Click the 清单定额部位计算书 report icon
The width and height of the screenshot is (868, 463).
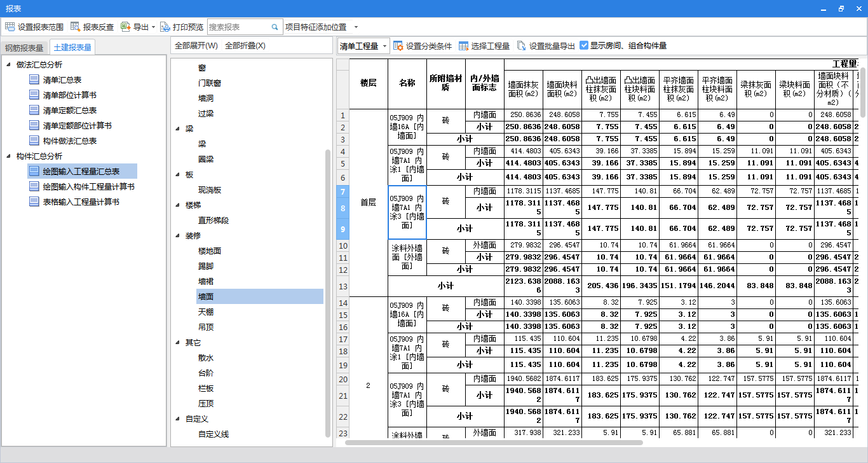34,125
